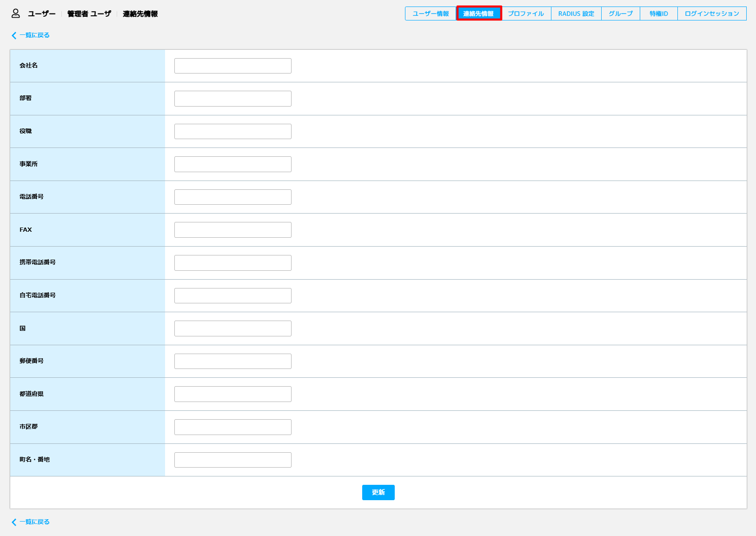
Task: Focus the 自宅電話番号 input field
Action: coord(233,295)
